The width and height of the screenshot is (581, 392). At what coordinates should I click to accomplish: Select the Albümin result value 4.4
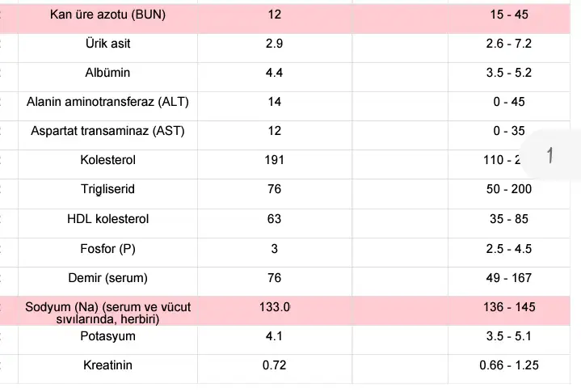click(x=274, y=73)
